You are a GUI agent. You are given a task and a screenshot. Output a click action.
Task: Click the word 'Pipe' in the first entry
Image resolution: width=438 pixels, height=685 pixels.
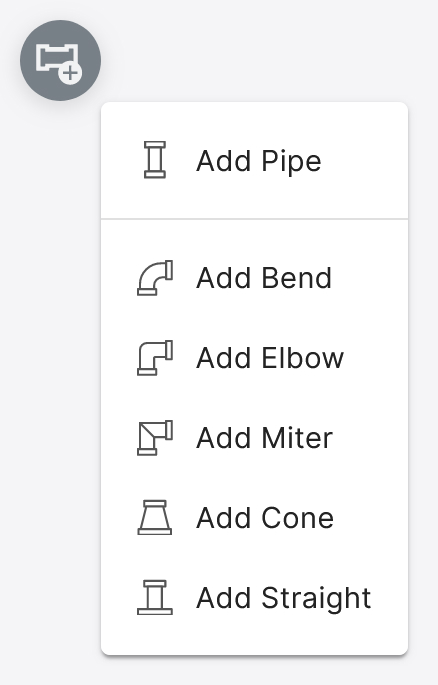pos(292,162)
